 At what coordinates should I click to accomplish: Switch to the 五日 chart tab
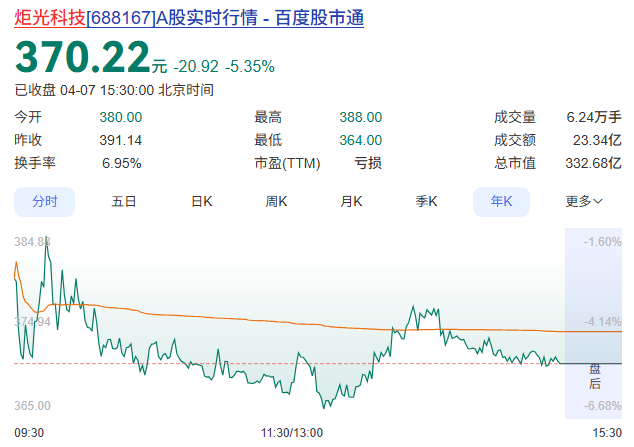point(124,201)
